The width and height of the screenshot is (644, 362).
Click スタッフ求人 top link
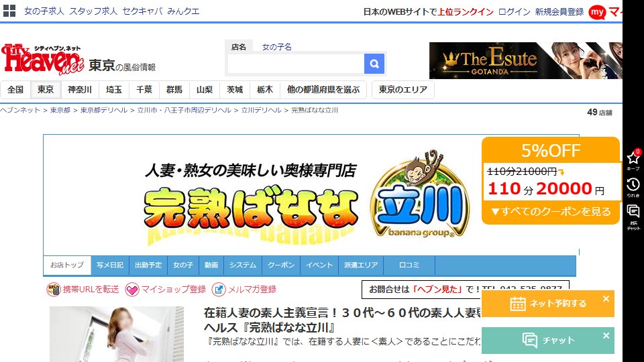[93, 11]
